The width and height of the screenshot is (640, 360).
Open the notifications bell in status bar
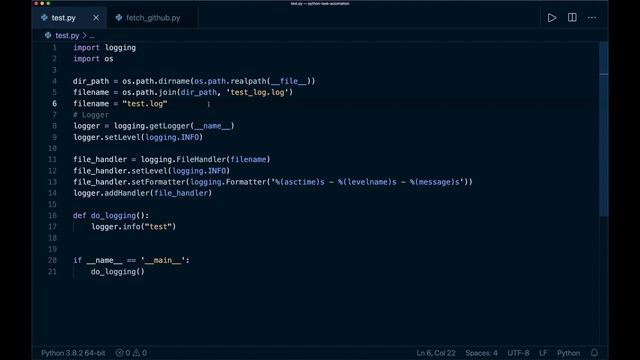click(594, 353)
